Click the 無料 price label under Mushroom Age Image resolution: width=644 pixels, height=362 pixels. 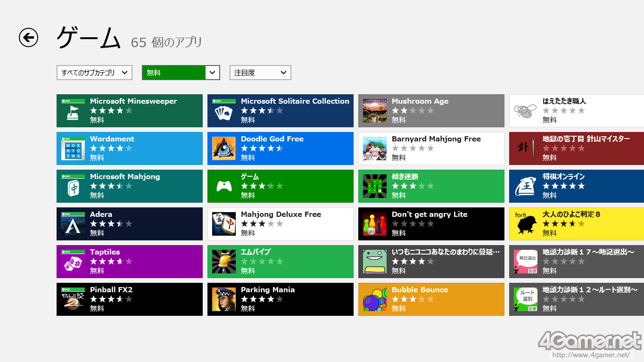pyautogui.click(x=399, y=120)
